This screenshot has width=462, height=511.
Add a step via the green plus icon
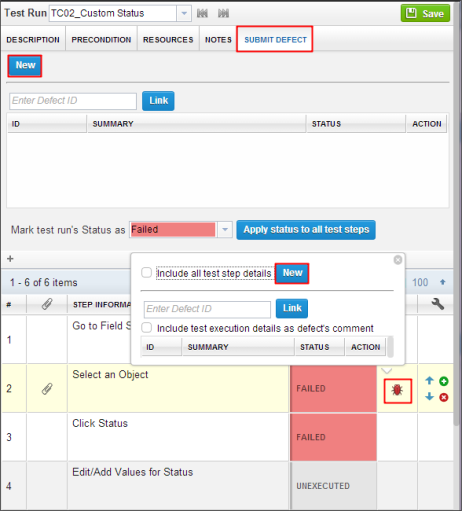(444, 381)
